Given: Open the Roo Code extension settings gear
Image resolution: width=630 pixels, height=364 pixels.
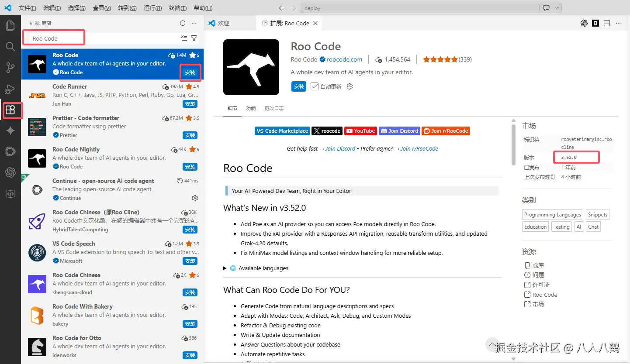Looking at the screenshot, I should click(350, 86).
